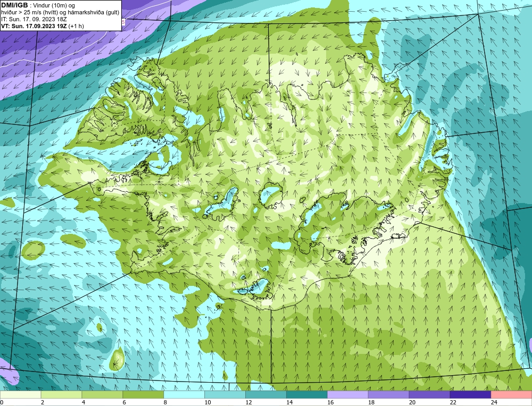Click the pink legend swatch above 24 m/s
Screen dimensions: 532x406
coord(511,394)
